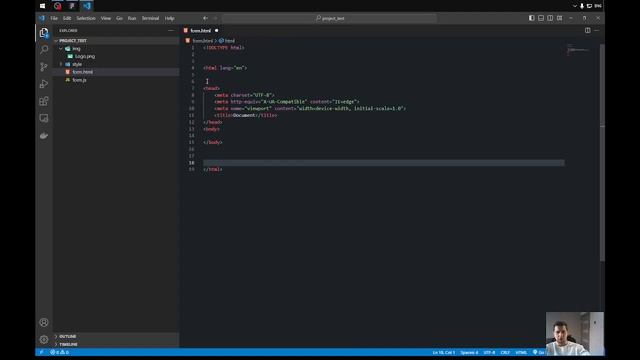Image resolution: width=640 pixels, height=360 pixels.
Task: Open the Go menu
Action: tap(119, 18)
